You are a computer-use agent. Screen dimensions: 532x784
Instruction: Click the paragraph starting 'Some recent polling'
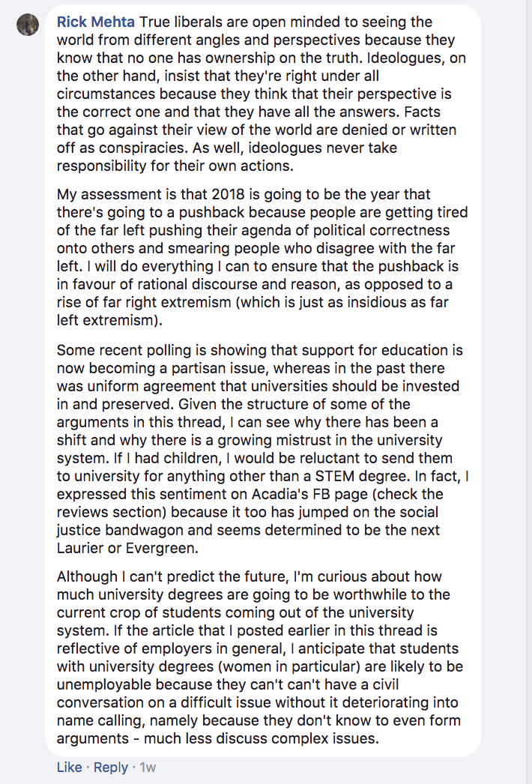point(262,449)
